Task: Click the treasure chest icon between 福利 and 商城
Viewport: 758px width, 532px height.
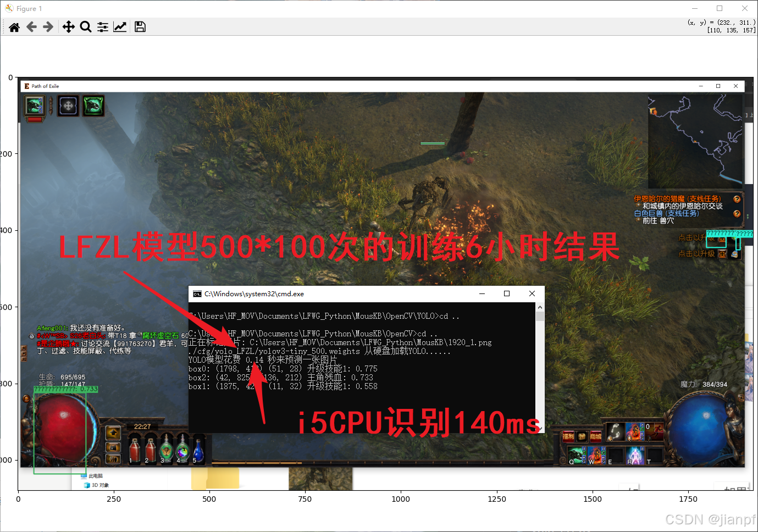Action: pos(582,436)
